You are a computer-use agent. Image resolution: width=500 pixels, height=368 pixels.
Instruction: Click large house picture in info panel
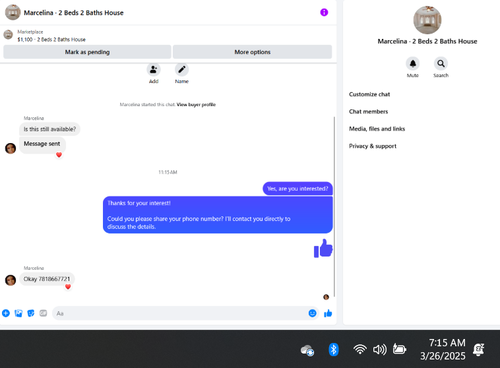tap(427, 20)
